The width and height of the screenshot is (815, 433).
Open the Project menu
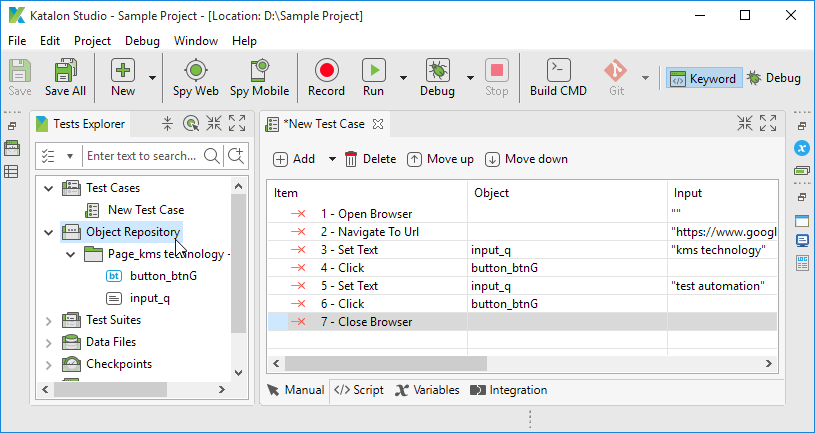(93, 41)
